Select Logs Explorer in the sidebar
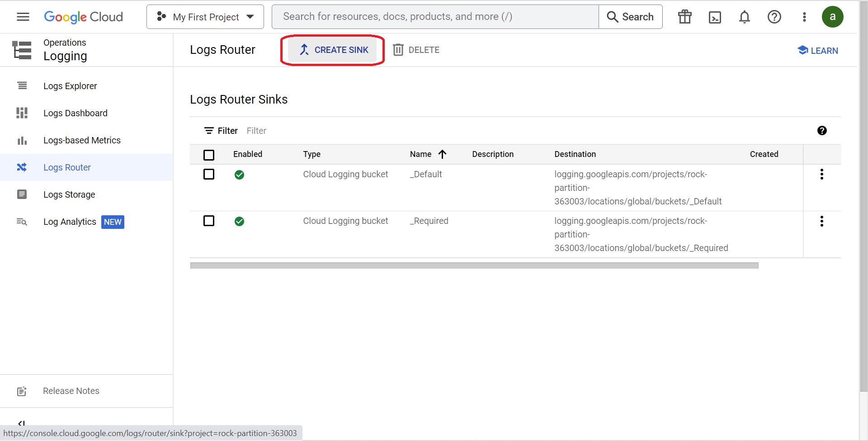Screen dimensions: 868x441 pos(70,85)
